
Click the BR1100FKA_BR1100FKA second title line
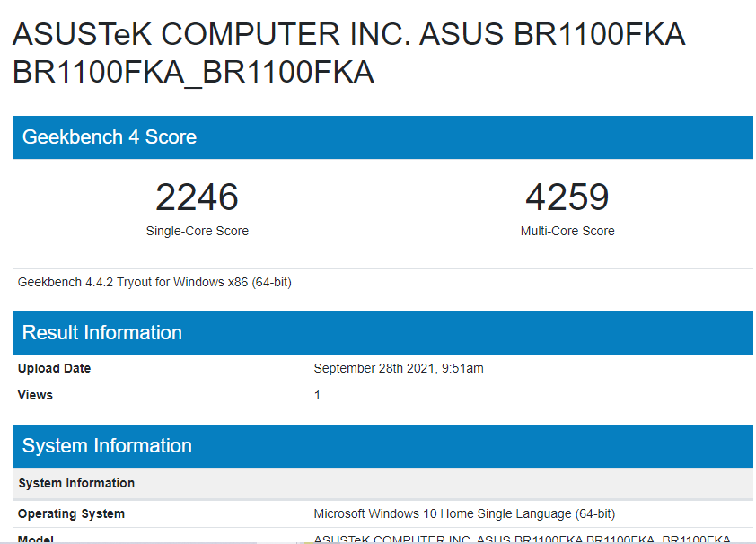point(193,72)
